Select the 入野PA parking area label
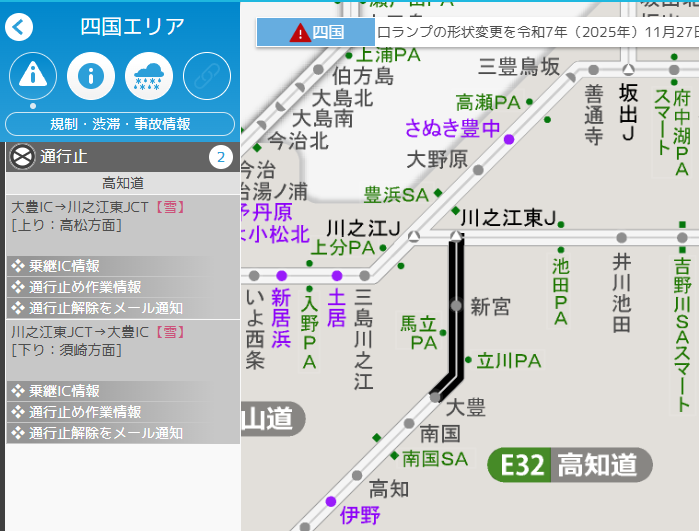699x531 pixels. (x=309, y=333)
